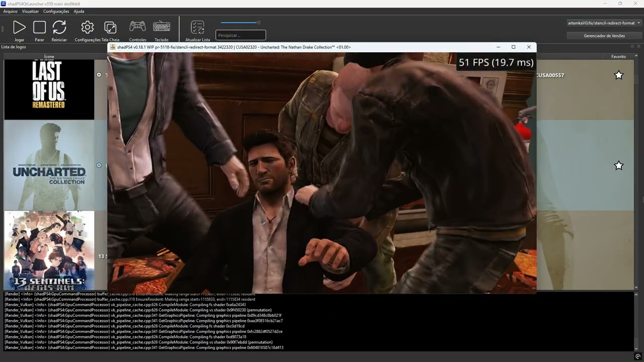Viewport: 644px width, 362px height.
Task: Click the float icon on game list panel
Action: [633, 47]
